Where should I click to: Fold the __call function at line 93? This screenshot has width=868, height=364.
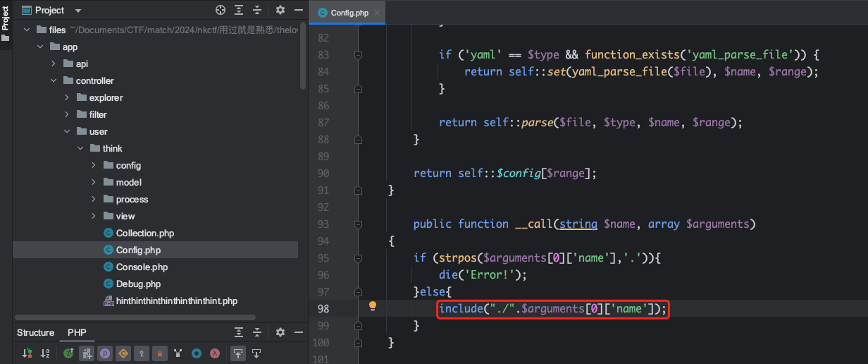[358, 224]
